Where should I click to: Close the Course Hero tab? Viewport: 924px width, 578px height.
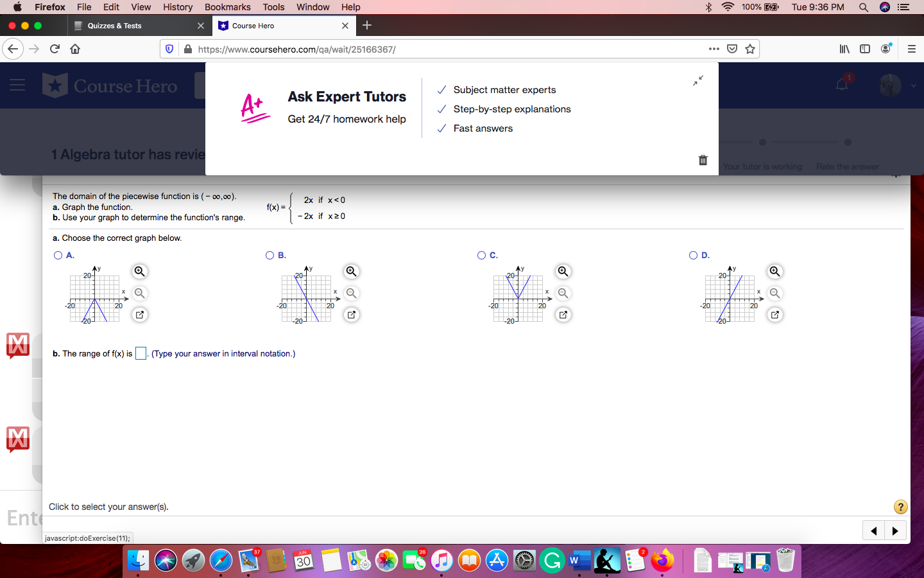coord(345,26)
